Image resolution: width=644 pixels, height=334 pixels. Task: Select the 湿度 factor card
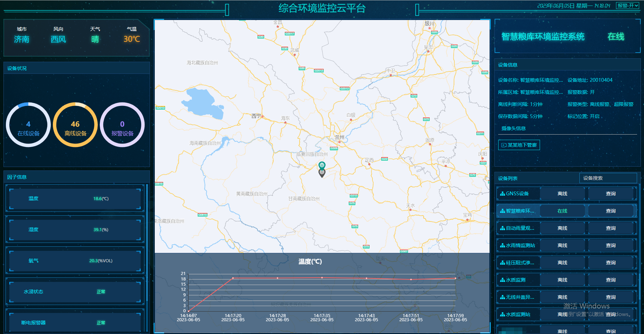tap(75, 229)
